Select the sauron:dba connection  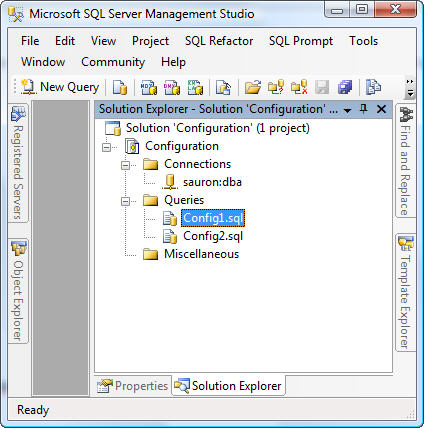click(212, 182)
